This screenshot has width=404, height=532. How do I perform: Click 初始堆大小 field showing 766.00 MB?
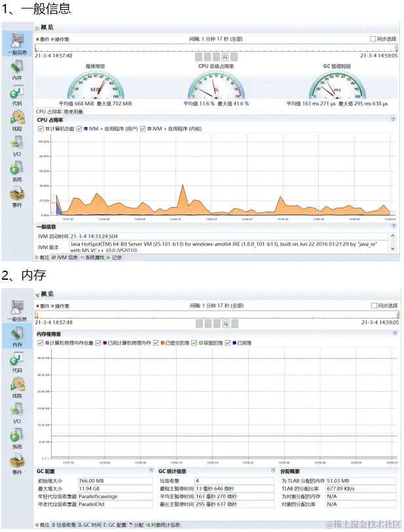tap(115, 481)
